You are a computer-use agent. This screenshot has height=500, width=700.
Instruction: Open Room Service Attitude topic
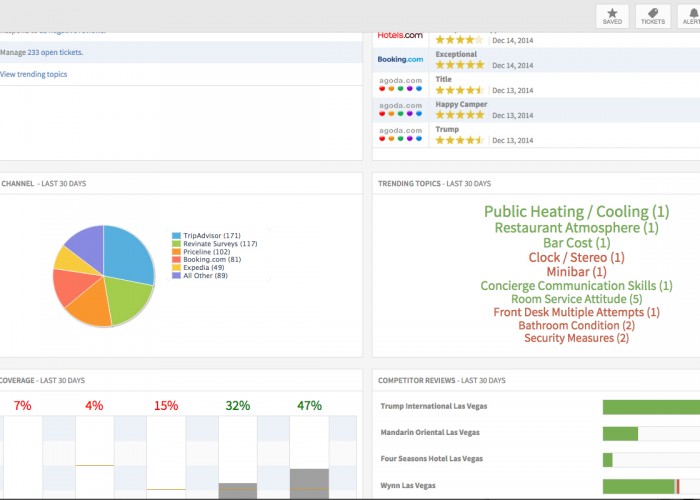[576, 299]
